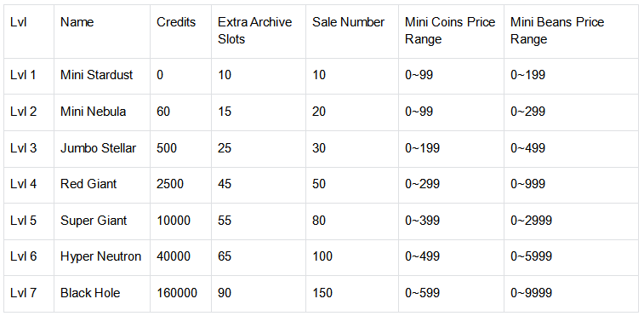This screenshot has width=644, height=316.
Task: Select the Mini Coins Price Range header
Action: coord(450,31)
